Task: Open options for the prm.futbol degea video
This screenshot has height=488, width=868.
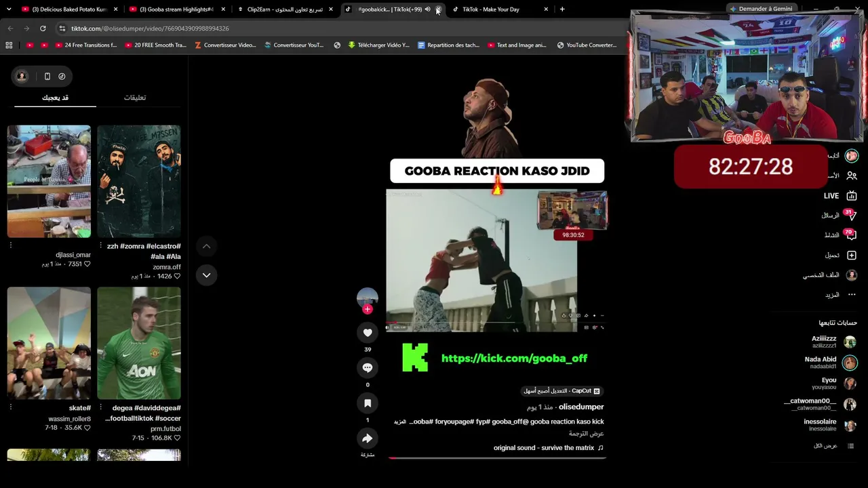Action: coord(101,407)
